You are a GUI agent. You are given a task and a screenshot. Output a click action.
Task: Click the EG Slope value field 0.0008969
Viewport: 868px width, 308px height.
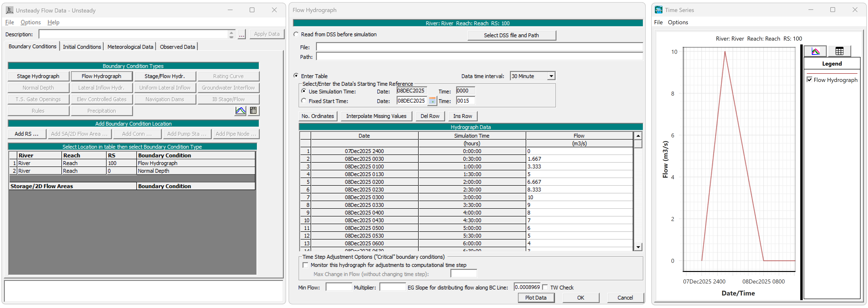click(x=527, y=287)
